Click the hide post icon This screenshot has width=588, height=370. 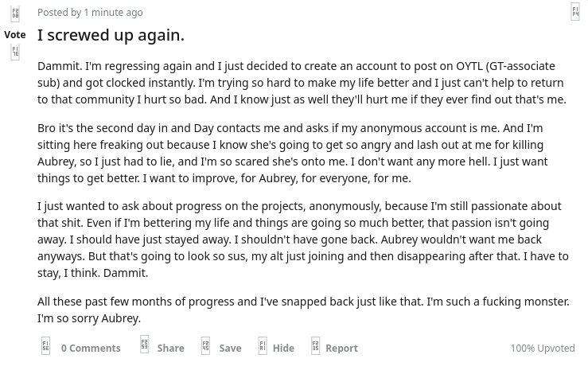pos(262,346)
